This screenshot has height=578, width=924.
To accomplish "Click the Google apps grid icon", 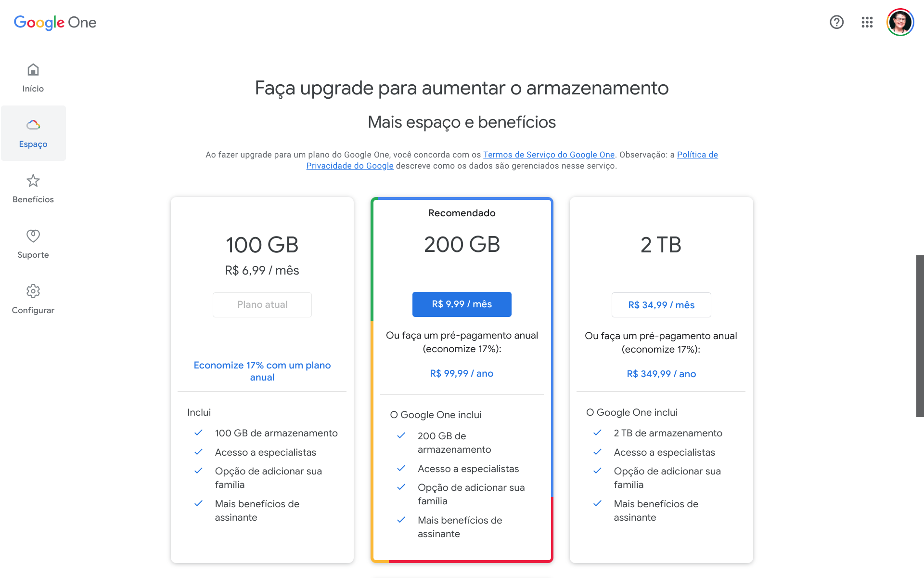I will pyautogui.click(x=866, y=23).
